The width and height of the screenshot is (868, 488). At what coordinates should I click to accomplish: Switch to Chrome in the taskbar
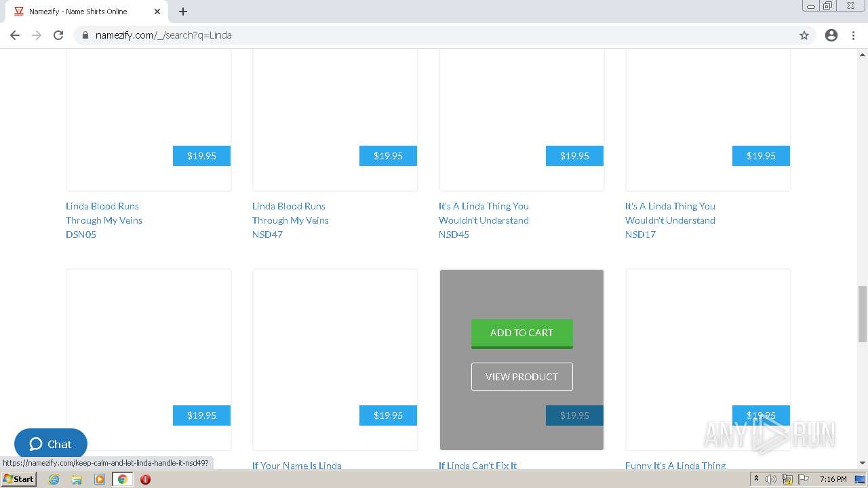(x=123, y=479)
